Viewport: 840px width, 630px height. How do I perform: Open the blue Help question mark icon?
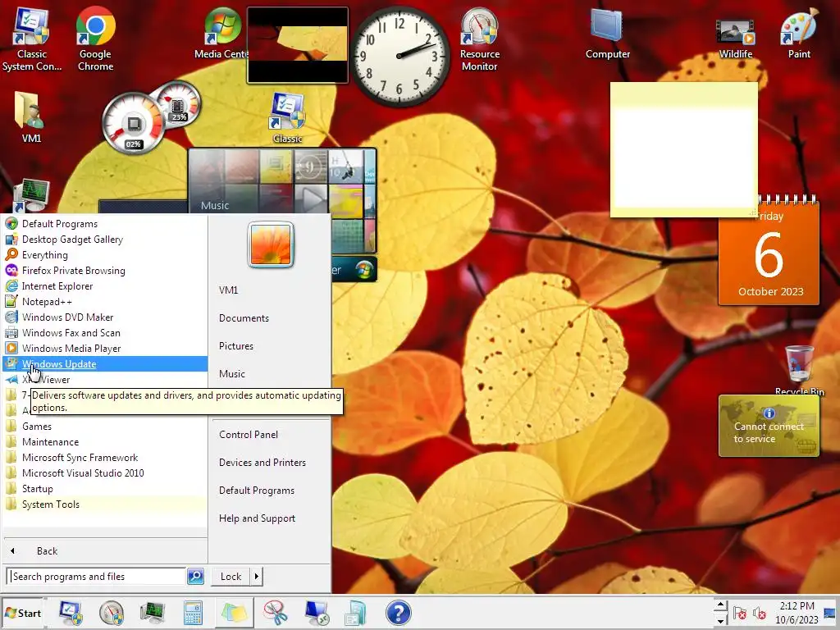coord(398,613)
